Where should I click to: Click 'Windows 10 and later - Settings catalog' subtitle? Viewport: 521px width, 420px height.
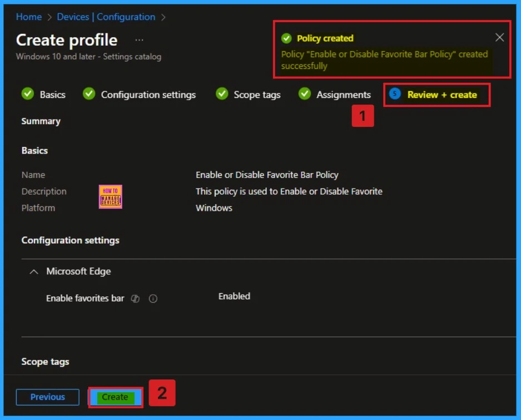pyautogui.click(x=88, y=57)
